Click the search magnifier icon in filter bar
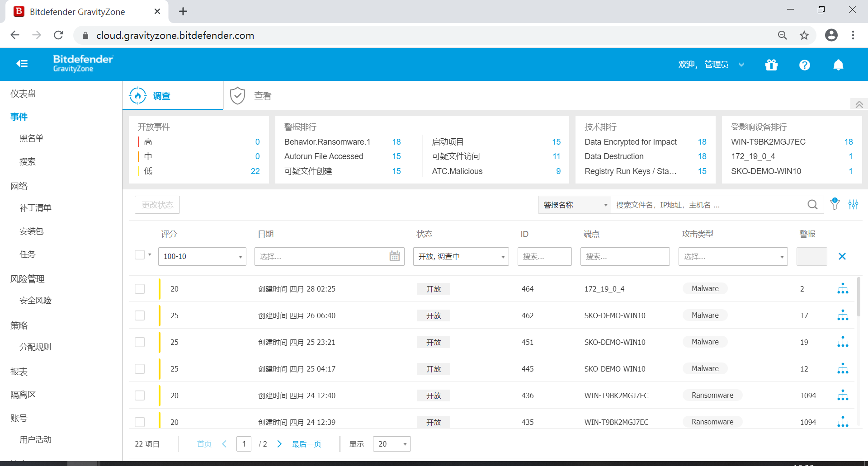Viewport: 868px width, 466px height. pyautogui.click(x=812, y=205)
